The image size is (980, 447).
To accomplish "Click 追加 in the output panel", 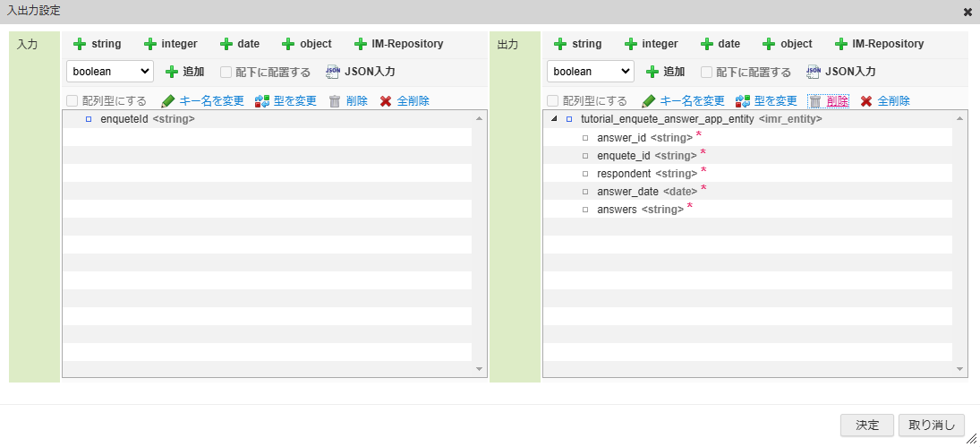I will coord(666,72).
